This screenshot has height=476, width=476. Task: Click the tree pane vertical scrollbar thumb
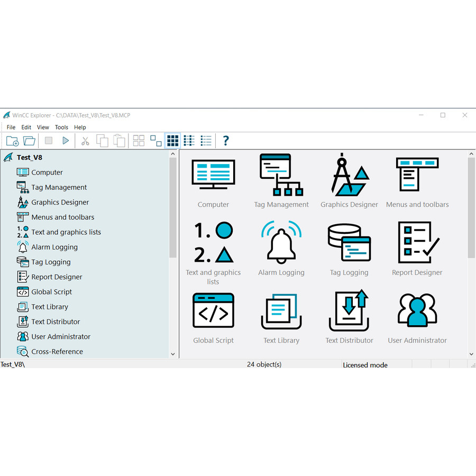(173, 208)
